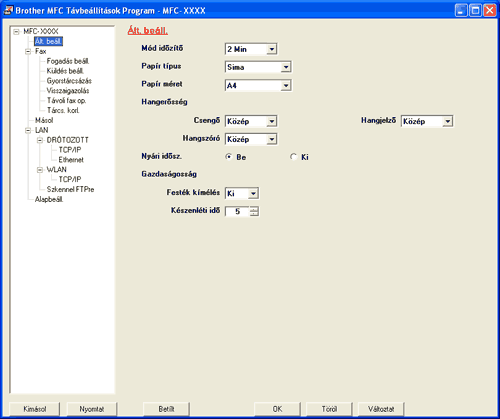Viewport: 500px width, 419px height.
Task: Select Szkennel FTPre in the tree
Action: coord(70,189)
